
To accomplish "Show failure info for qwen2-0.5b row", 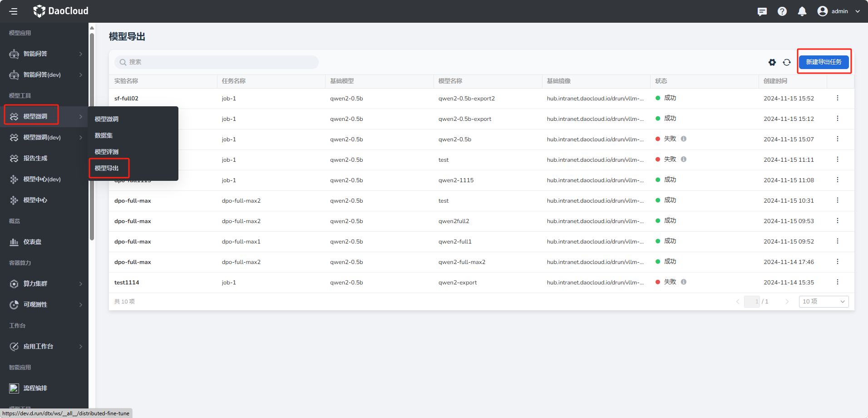I will pos(684,139).
